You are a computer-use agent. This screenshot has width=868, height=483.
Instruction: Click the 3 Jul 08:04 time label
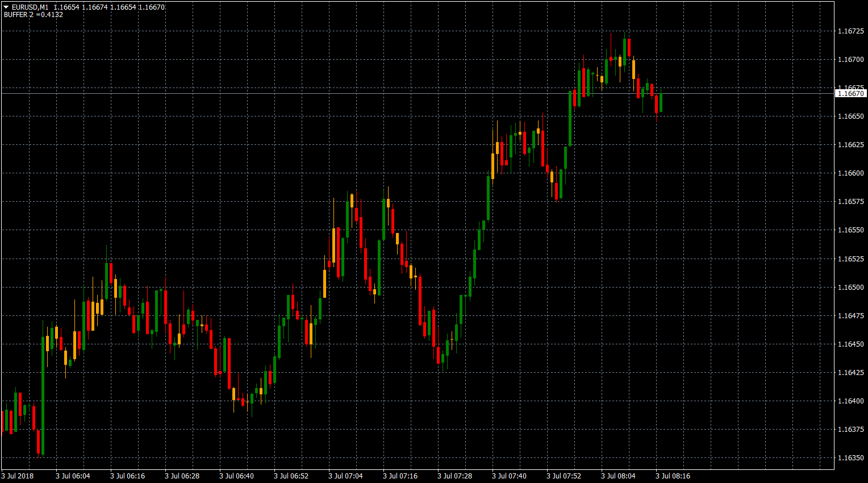(x=618, y=476)
